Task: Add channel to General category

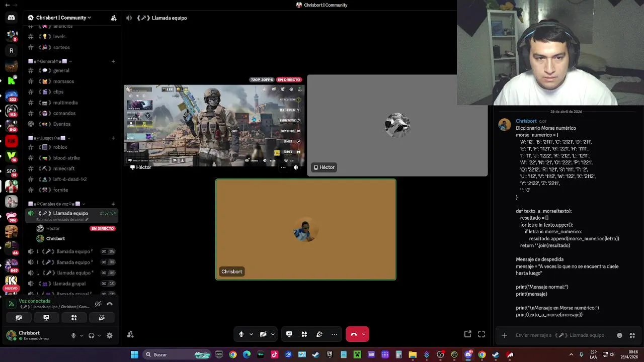Action: point(113,61)
